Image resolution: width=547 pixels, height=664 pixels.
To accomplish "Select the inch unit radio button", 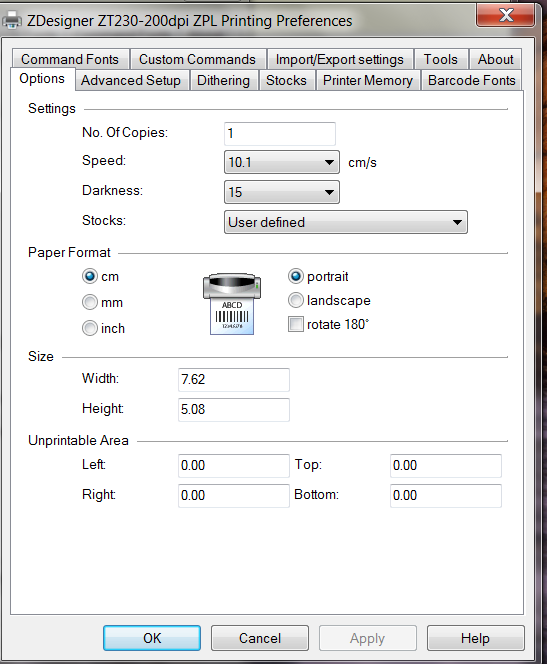I will (x=90, y=328).
